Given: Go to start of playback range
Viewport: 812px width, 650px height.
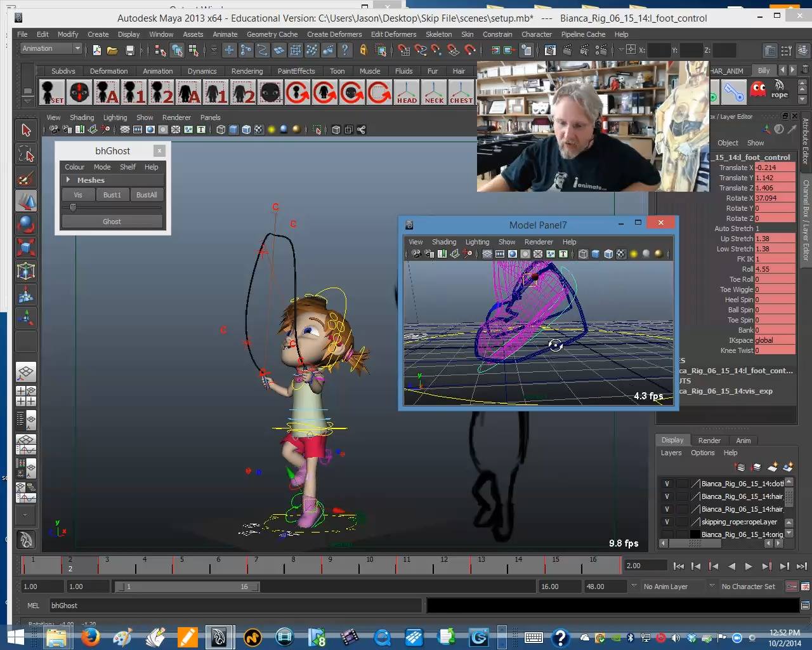Looking at the screenshot, I should [x=678, y=566].
